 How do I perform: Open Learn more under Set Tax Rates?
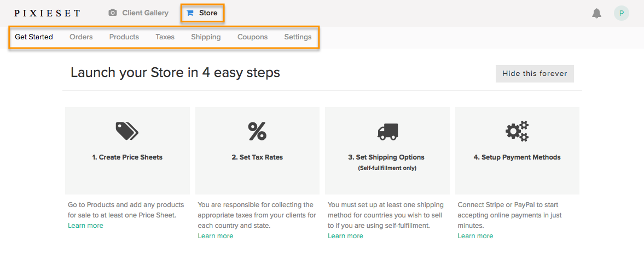coord(215,236)
